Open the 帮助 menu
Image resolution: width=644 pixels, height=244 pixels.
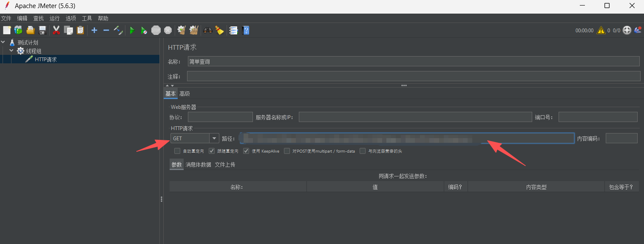tap(103, 18)
